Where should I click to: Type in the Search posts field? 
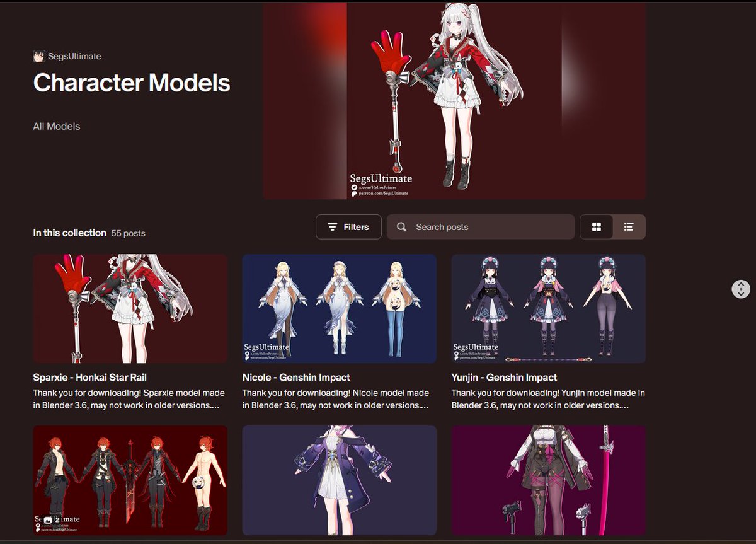pyautogui.click(x=481, y=227)
